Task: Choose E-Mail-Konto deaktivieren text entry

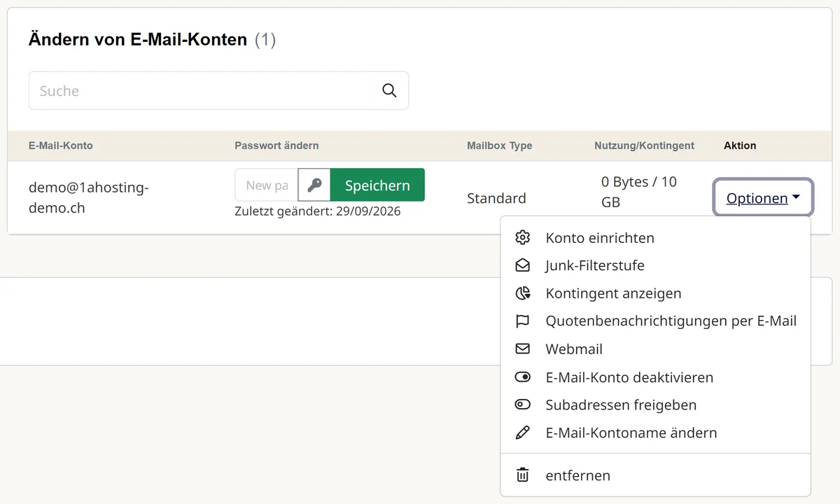Action: [x=629, y=377]
